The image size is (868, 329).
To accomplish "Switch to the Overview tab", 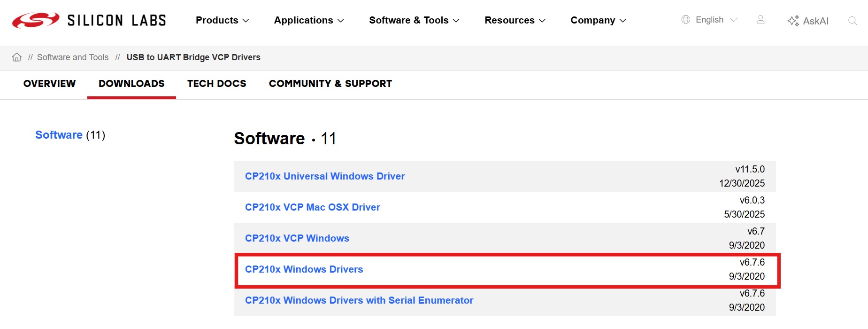I will coord(49,84).
